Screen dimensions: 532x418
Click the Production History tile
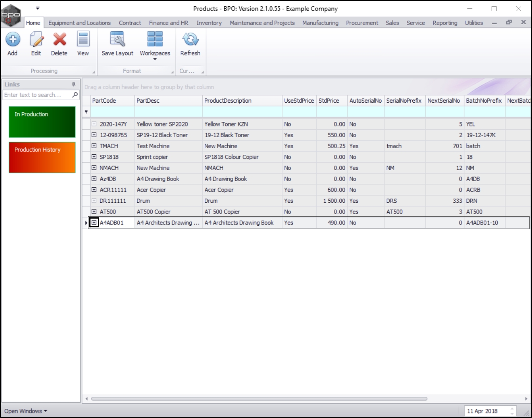coord(42,157)
